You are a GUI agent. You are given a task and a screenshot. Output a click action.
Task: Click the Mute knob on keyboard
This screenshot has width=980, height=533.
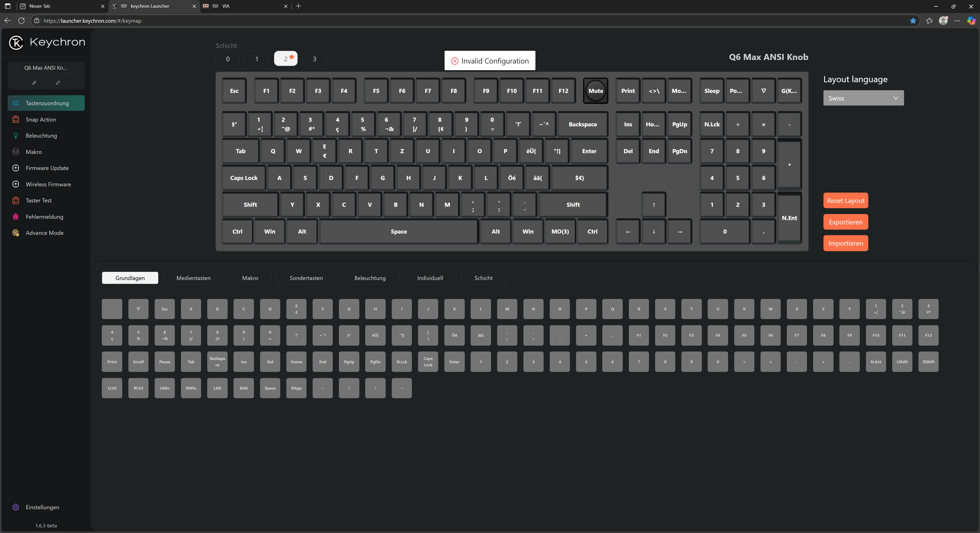[595, 91]
